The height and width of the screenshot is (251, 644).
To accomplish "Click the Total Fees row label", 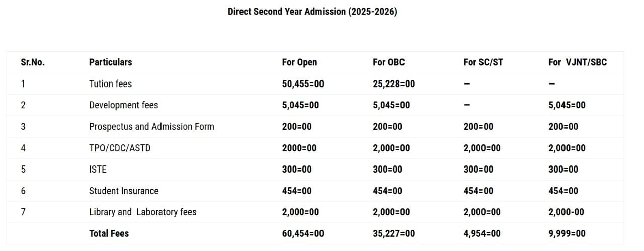I will (x=109, y=234).
